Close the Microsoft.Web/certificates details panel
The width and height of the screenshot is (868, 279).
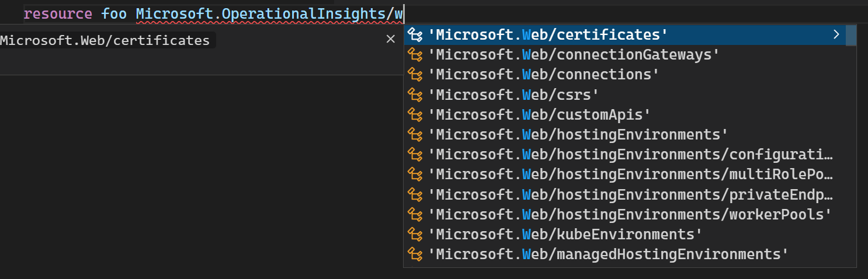point(391,39)
